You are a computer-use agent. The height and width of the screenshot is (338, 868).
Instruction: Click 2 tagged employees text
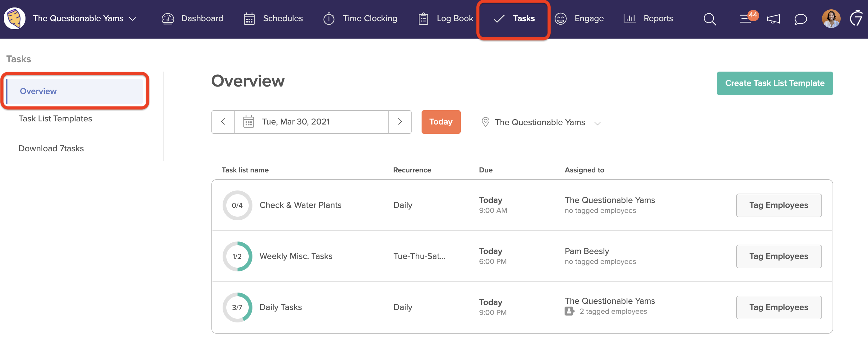[613, 311]
